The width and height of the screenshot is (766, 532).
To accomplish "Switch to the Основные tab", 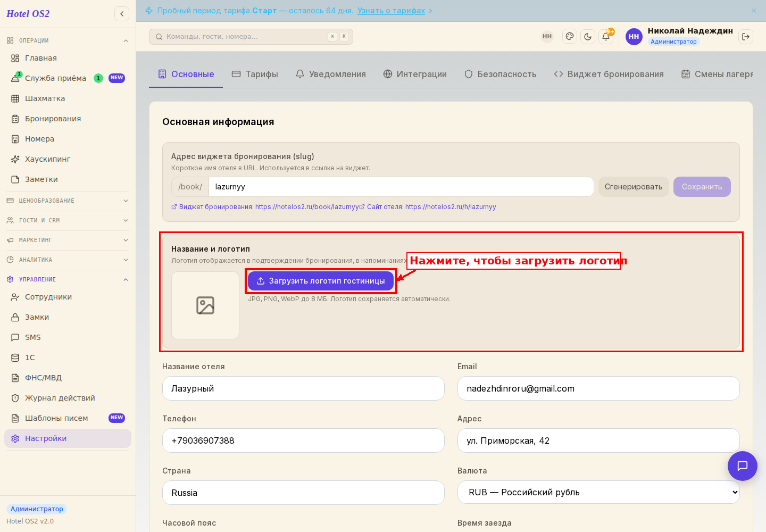I will 186,74.
